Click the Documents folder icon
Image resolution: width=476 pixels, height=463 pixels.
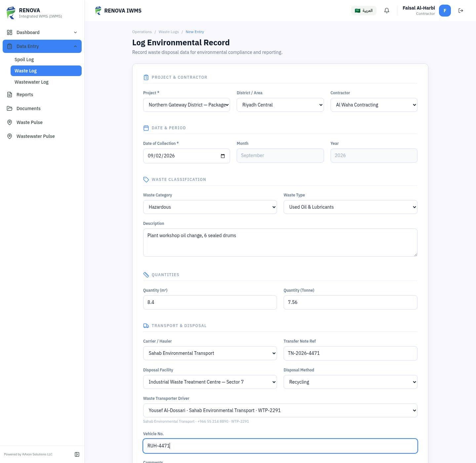(x=10, y=108)
